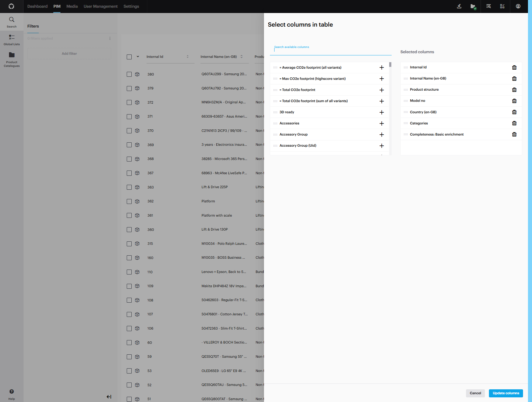Screen dimensions: 532x402
Task: Add Accessories column with plus icon
Action: pyautogui.click(x=382, y=123)
